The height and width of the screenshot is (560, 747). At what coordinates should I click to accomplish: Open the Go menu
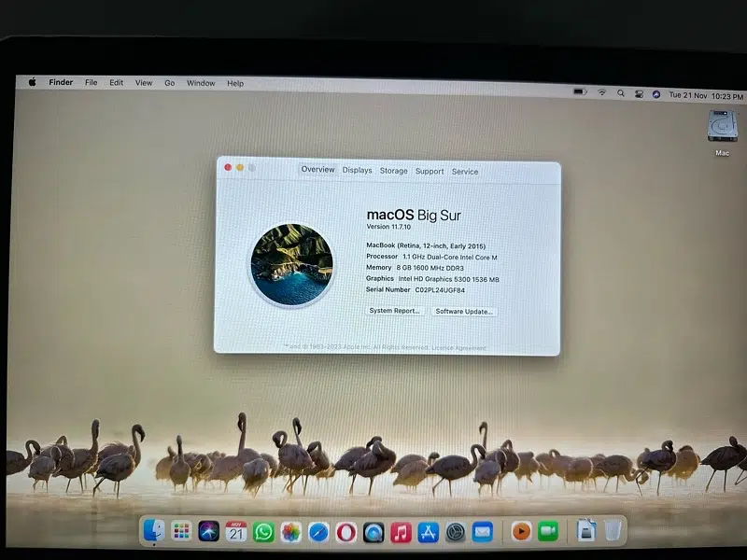pos(170,83)
